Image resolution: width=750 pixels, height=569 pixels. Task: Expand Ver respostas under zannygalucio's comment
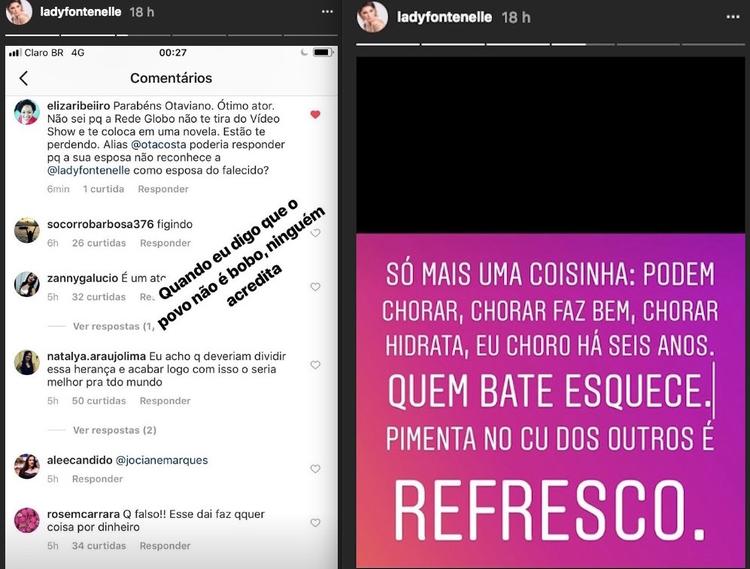pos(114,327)
